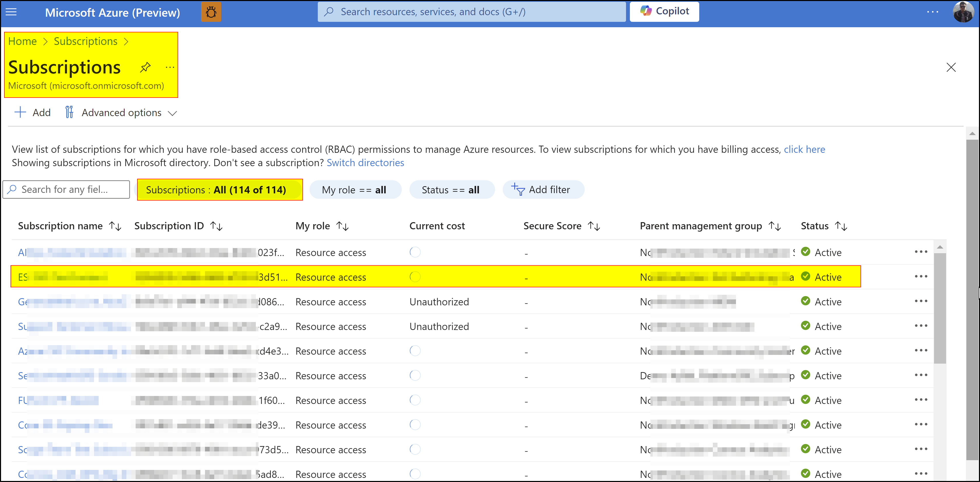
Task: Click the table scrollbar up arrow
Action: (940, 247)
